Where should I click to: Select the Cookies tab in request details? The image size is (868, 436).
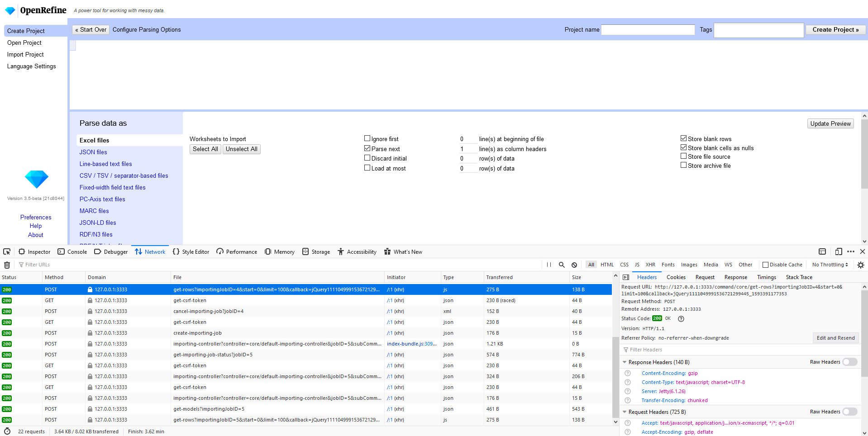coord(676,277)
